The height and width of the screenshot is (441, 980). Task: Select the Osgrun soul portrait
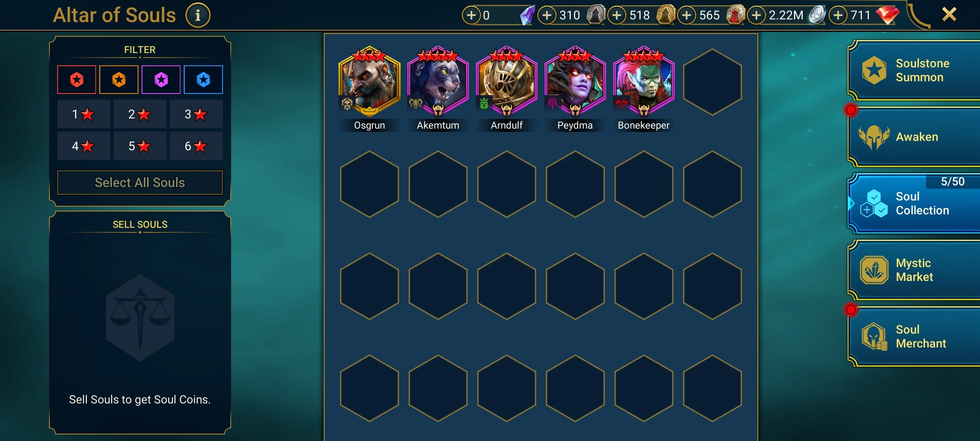(369, 82)
